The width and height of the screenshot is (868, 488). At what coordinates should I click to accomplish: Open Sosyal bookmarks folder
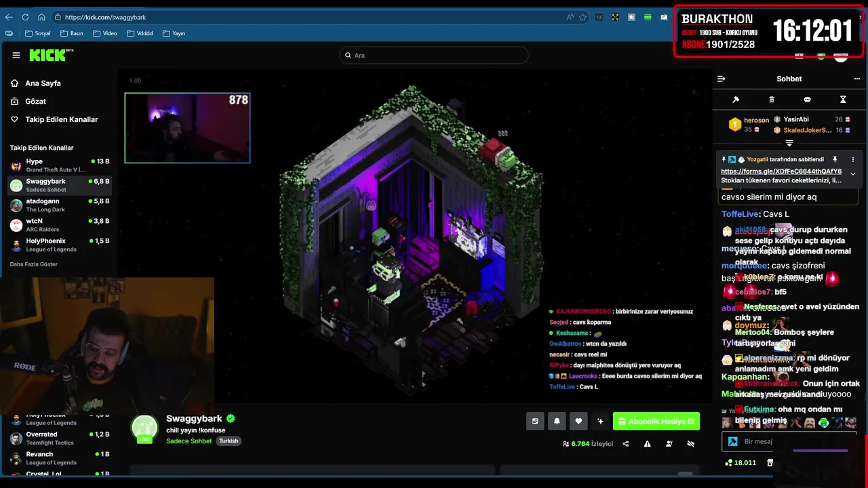click(x=37, y=33)
